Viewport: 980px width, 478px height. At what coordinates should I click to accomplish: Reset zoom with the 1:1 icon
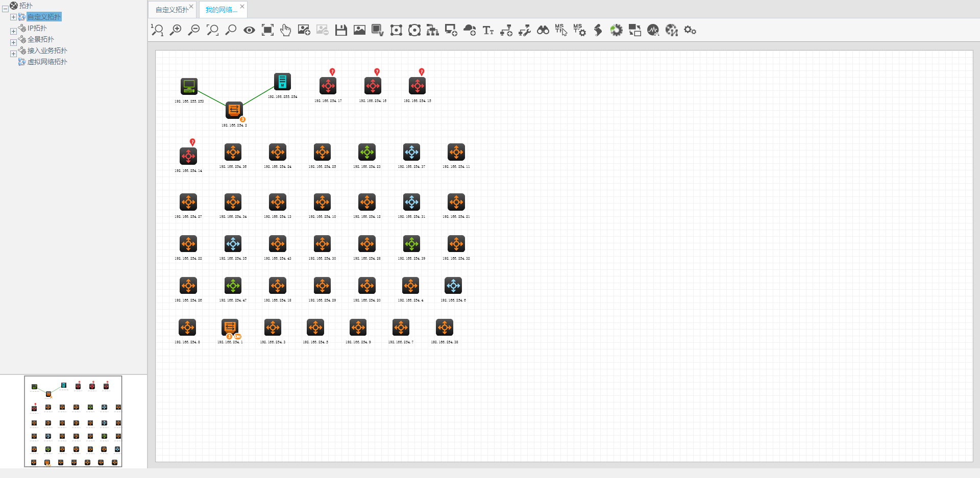pyautogui.click(x=157, y=30)
